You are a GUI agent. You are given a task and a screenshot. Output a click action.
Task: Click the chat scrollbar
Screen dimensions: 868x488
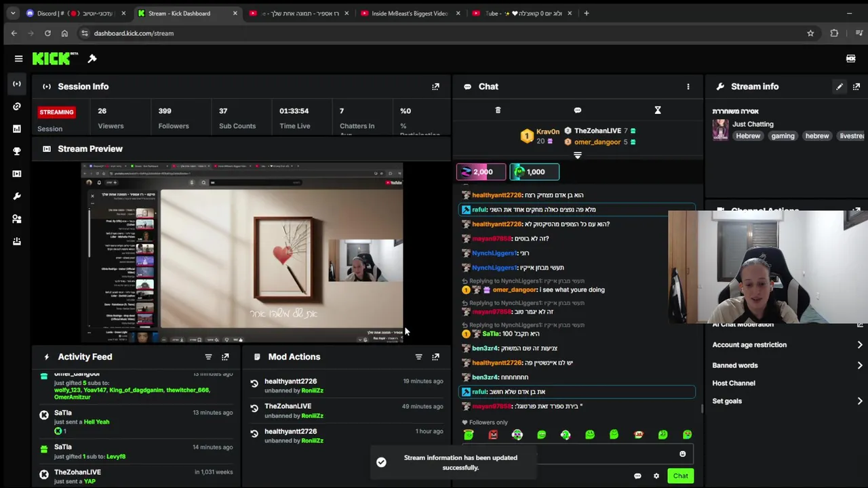click(701, 409)
